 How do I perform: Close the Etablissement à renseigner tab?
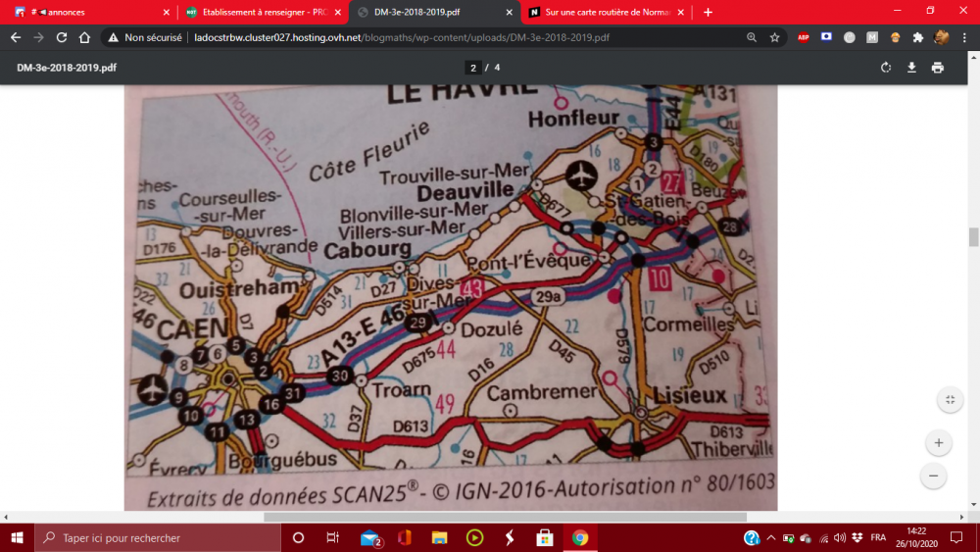(337, 12)
